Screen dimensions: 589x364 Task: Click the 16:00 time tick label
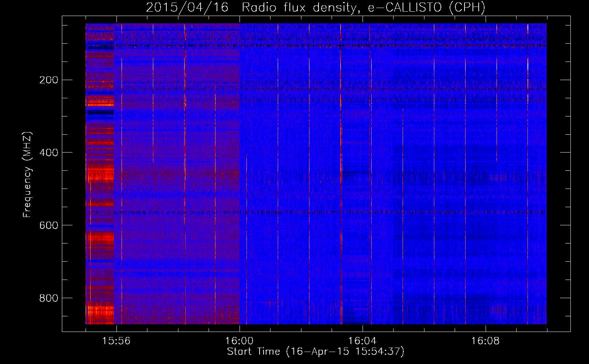tap(239, 341)
